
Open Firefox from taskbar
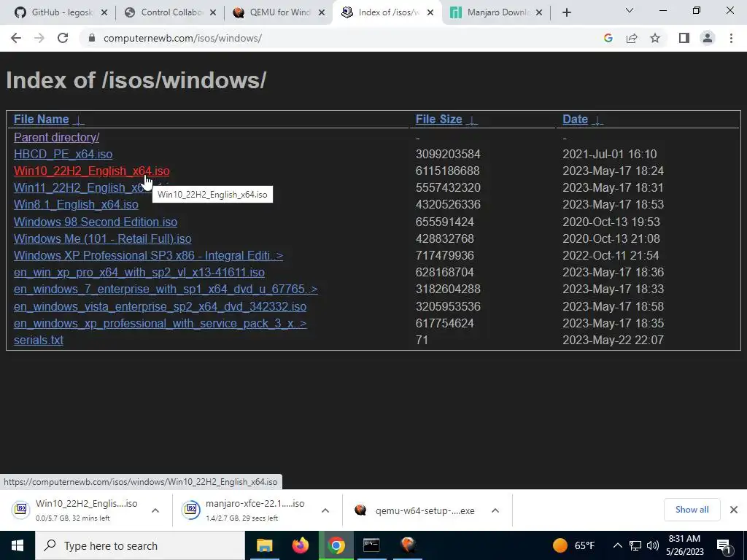[300, 545]
